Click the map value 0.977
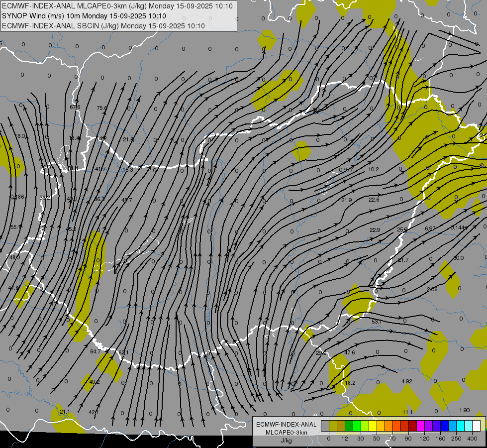 tap(346, 170)
